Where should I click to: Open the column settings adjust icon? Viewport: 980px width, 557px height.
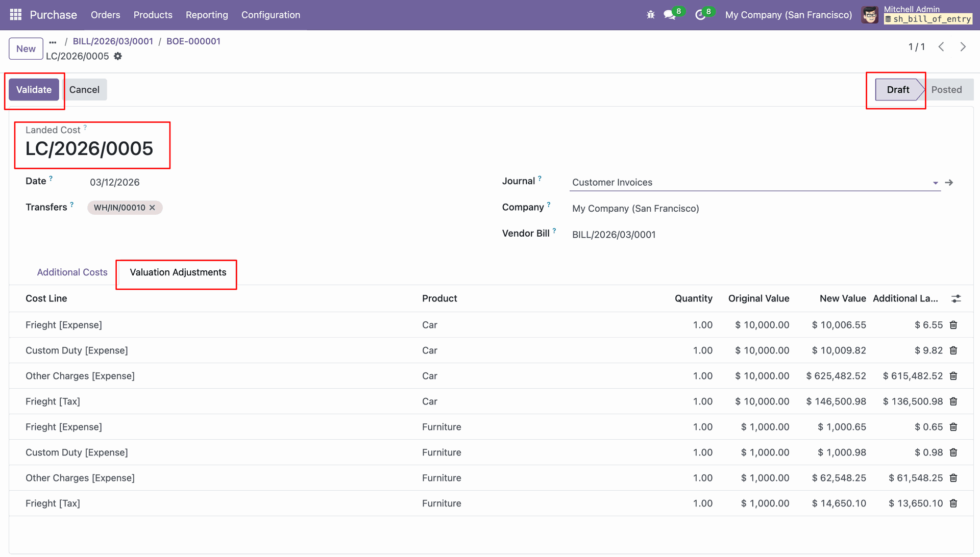[x=956, y=298]
